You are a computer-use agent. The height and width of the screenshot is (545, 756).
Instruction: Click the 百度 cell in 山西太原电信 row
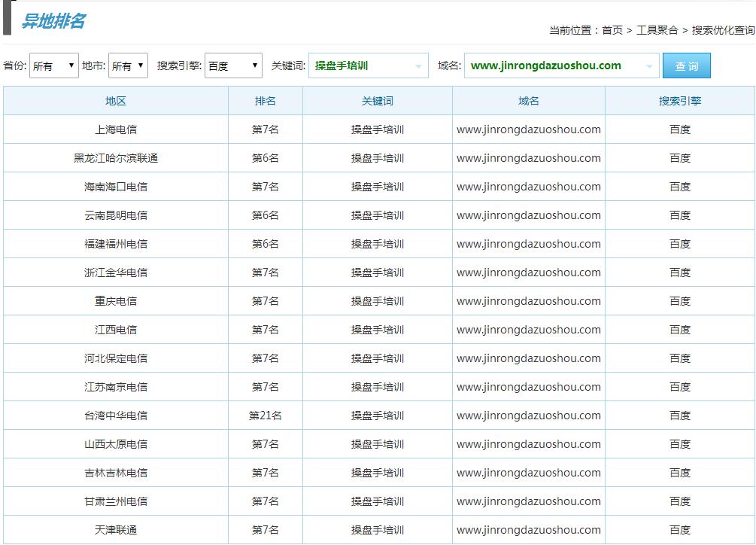coord(680,444)
